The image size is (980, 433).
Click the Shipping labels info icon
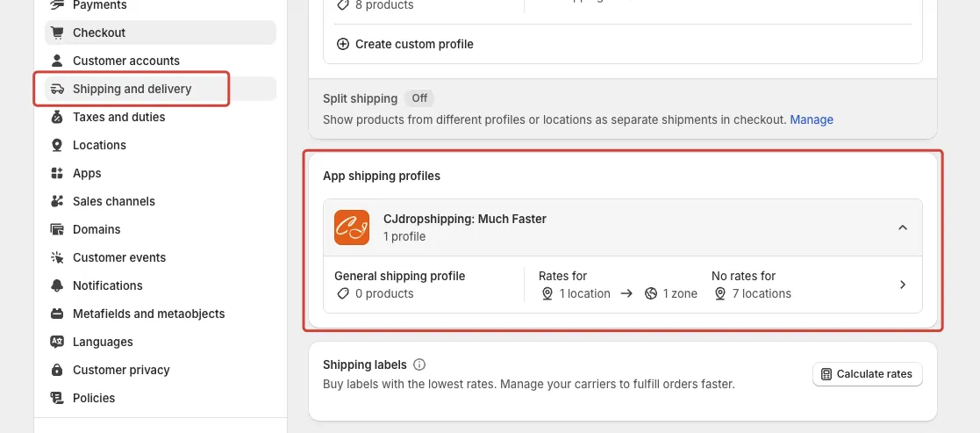pyautogui.click(x=419, y=364)
